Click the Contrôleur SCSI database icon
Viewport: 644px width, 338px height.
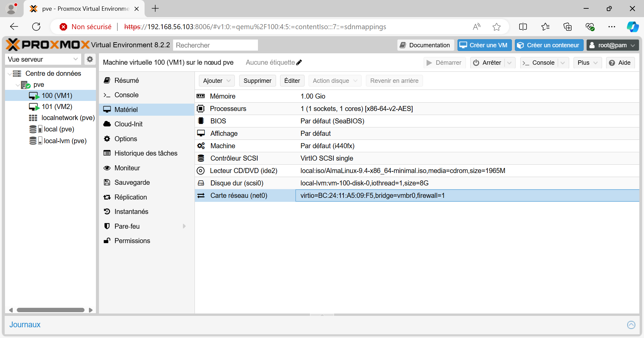201,158
